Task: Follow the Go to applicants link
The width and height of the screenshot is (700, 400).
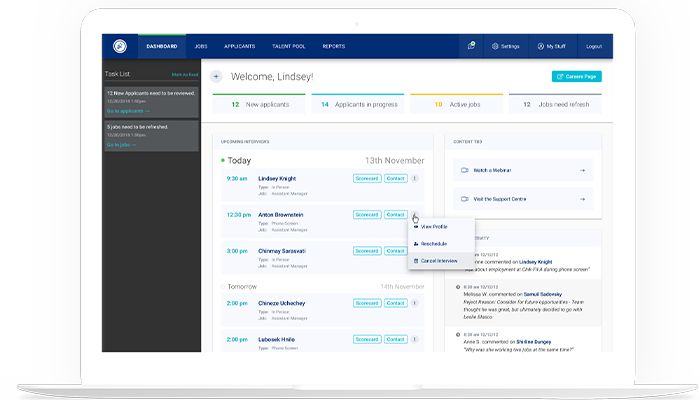Action: pos(128,110)
